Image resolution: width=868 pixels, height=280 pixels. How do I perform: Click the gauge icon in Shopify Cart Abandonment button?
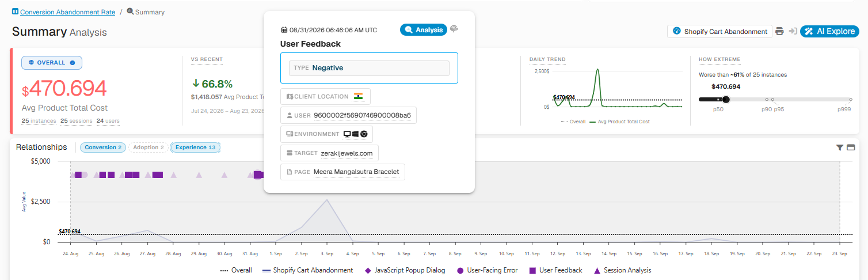[x=677, y=31]
